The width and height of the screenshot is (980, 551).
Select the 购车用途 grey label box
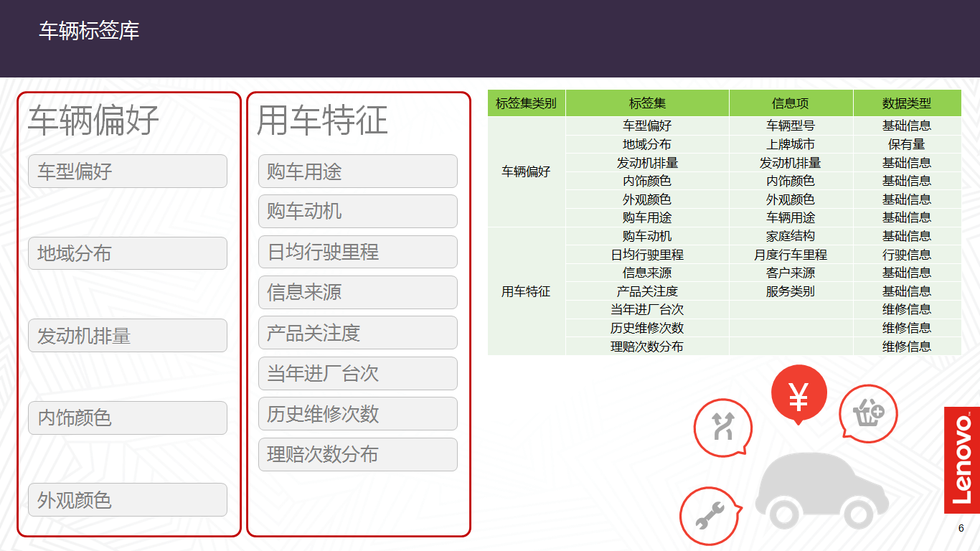(358, 171)
